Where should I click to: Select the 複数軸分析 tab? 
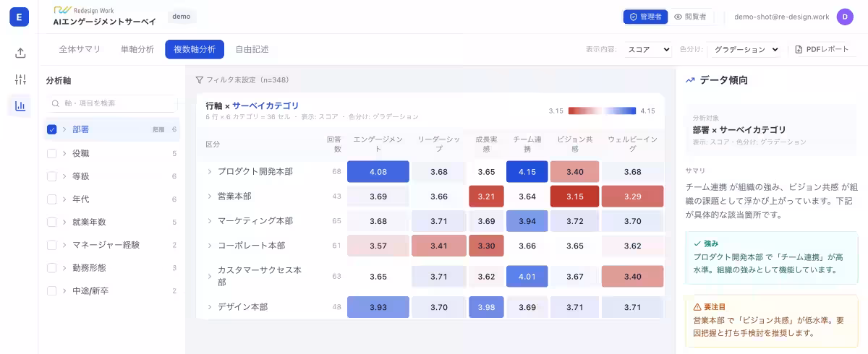coord(195,49)
